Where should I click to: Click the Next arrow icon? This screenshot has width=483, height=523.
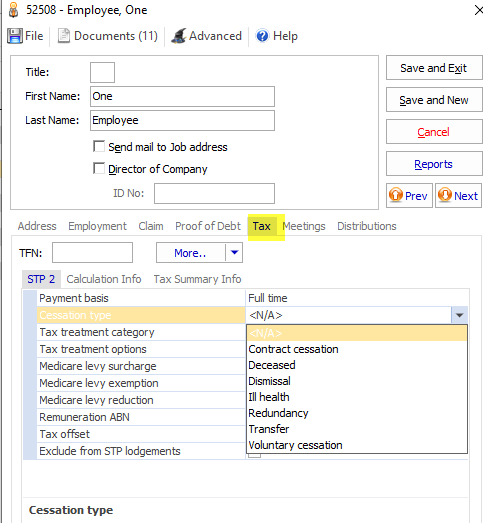click(445, 195)
